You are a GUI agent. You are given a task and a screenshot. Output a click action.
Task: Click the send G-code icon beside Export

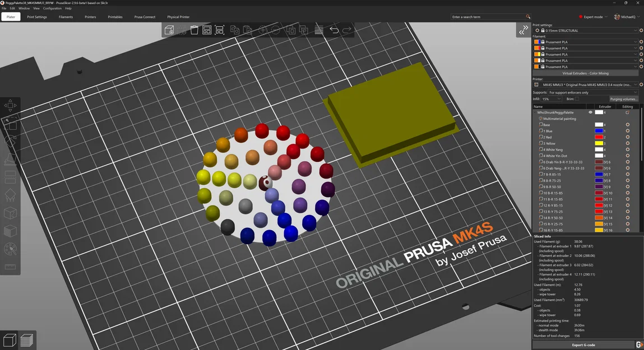tap(639, 344)
